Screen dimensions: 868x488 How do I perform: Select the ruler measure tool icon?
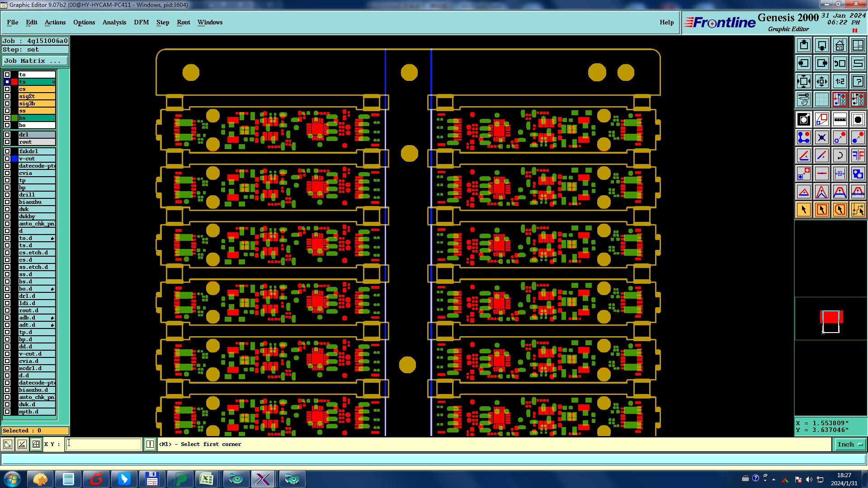click(840, 119)
